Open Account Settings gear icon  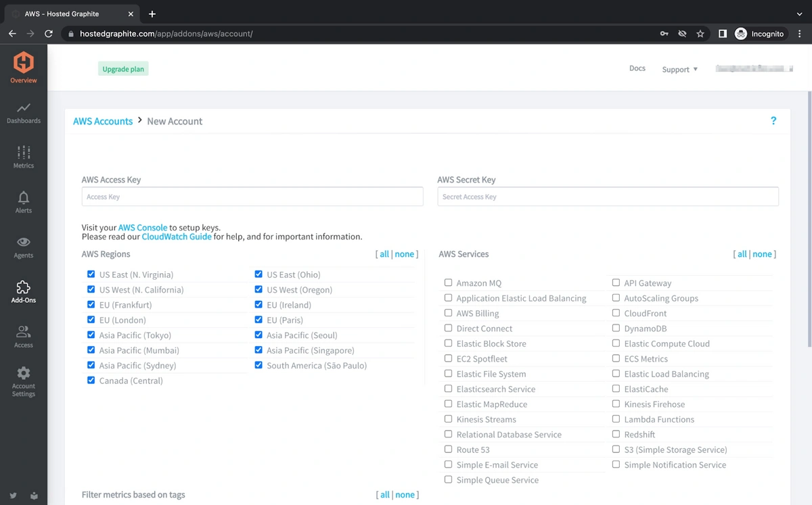pos(24,373)
